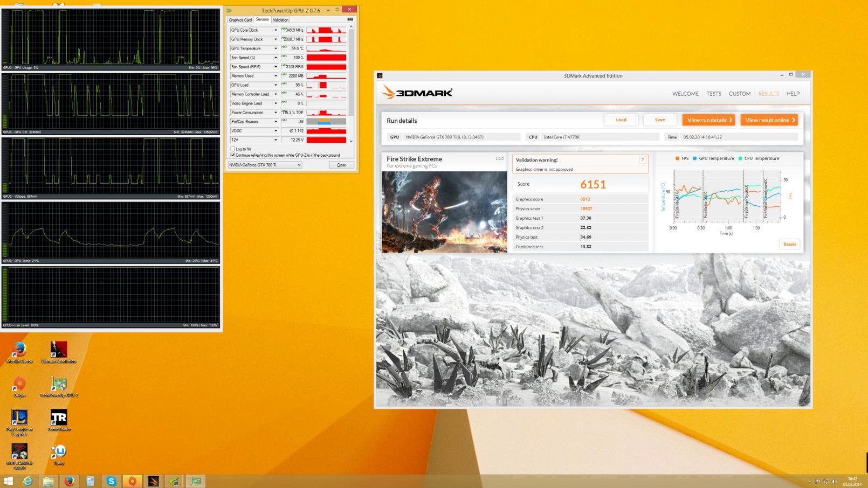The image size is (868, 488).
Task: Switch to Firefox on the taskbar
Action: [70, 481]
